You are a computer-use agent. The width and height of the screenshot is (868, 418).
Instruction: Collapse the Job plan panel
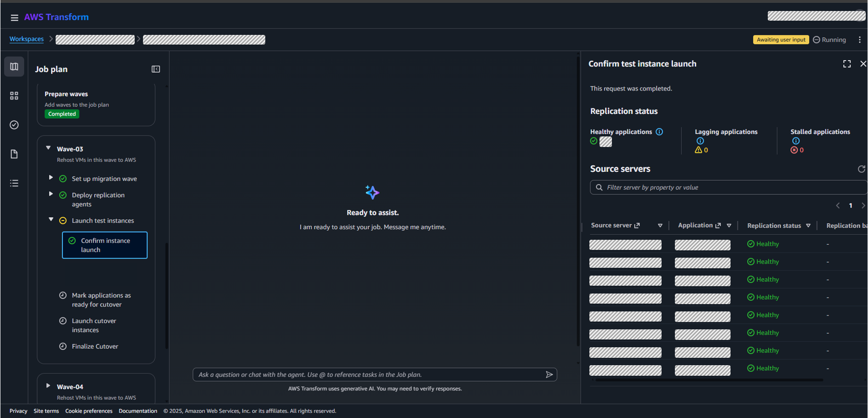pos(156,69)
